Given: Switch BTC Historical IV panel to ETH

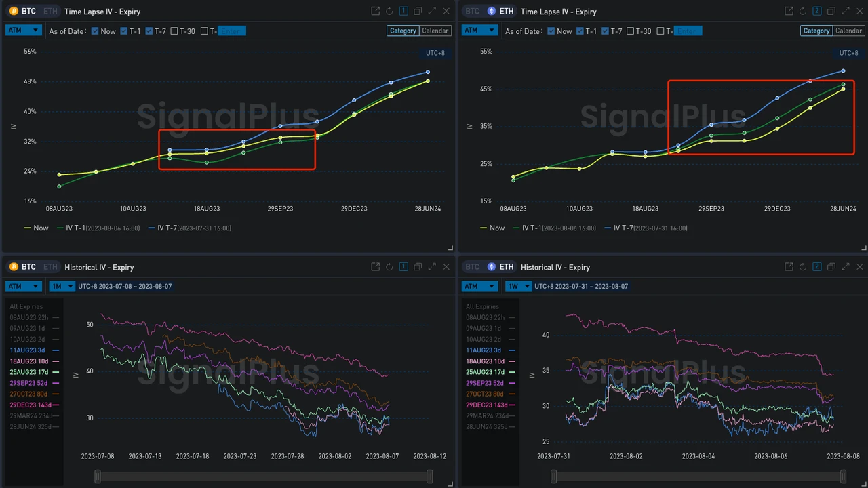Looking at the screenshot, I should [50, 267].
